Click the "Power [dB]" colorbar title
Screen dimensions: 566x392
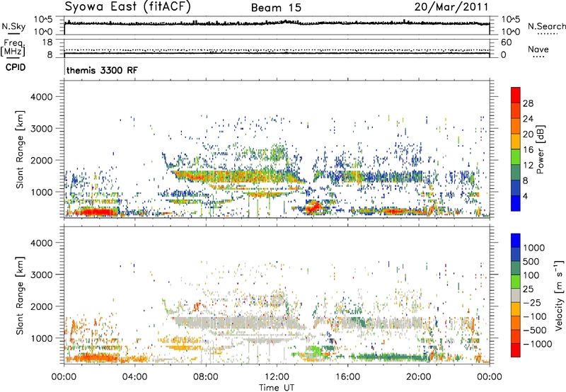pos(540,149)
